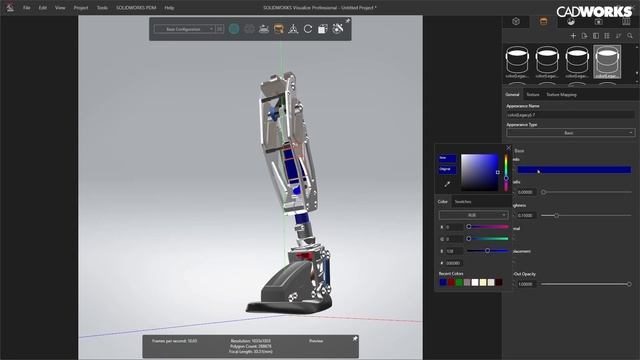The width and height of the screenshot is (640, 360).
Task: Switch to the Models palette tab
Action: click(516, 22)
